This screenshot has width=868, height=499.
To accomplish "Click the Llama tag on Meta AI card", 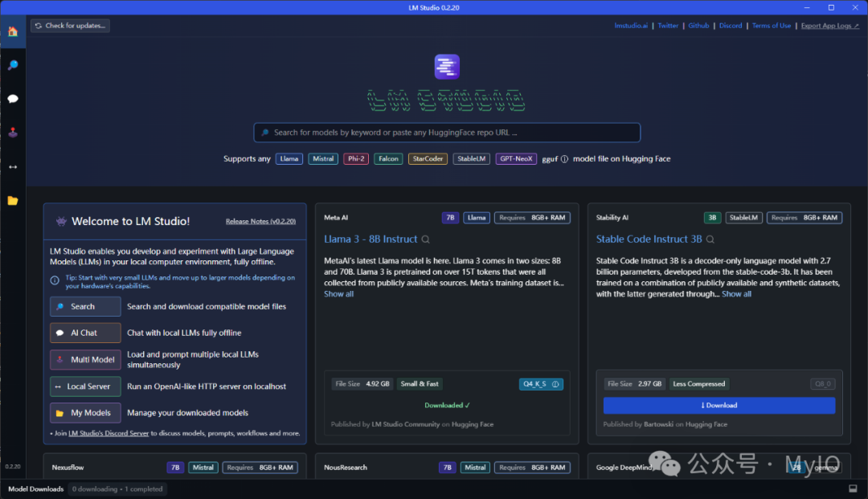I will (476, 218).
